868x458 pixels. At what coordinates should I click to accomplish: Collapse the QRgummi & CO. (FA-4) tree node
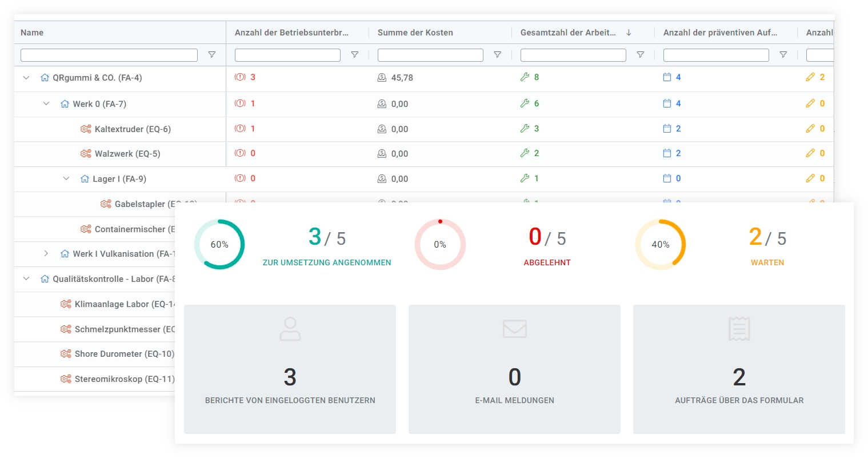pyautogui.click(x=26, y=78)
